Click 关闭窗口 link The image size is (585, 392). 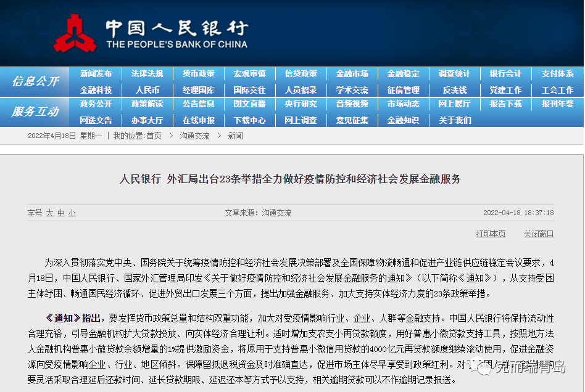click(x=539, y=234)
